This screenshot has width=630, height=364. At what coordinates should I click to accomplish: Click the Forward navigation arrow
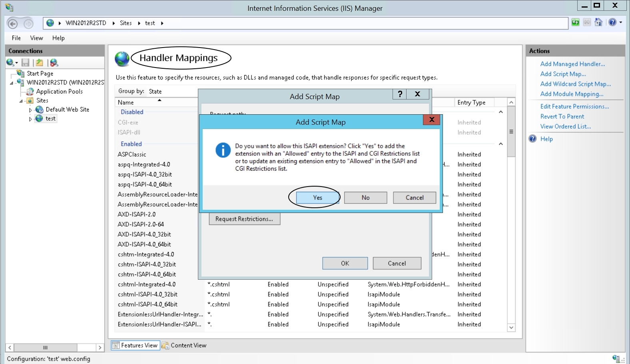[28, 24]
